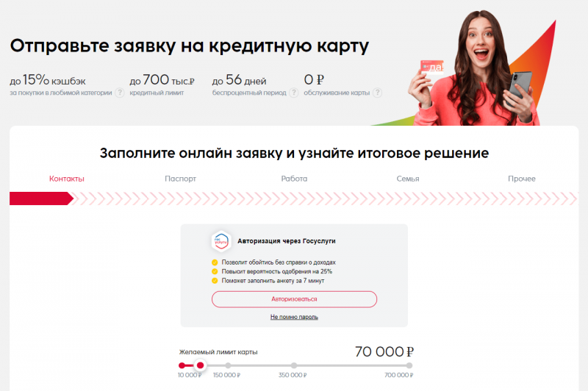588x391 pixels.
Task: Click the help icon beside card service fee
Action: (378, 93)
